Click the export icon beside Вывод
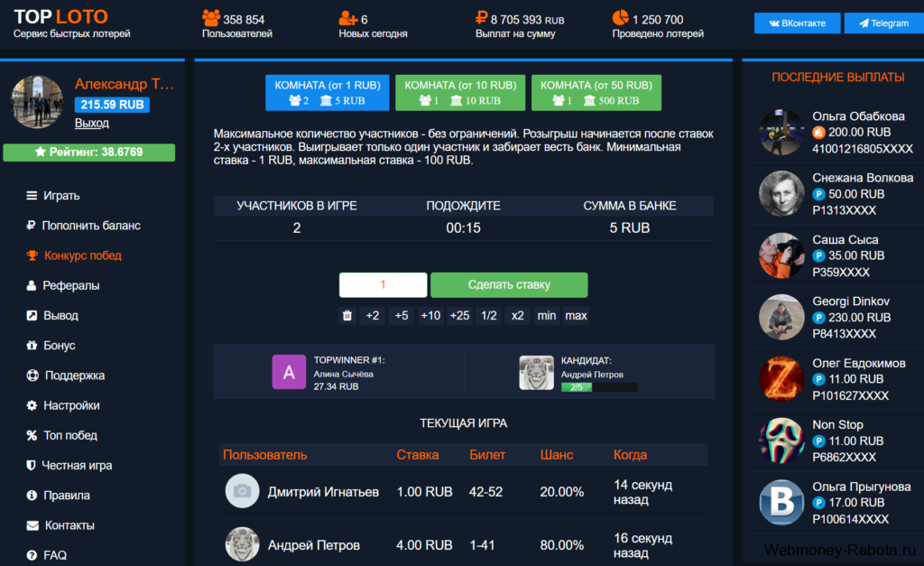This screenshot has height=566, width=924. (32, 315)
